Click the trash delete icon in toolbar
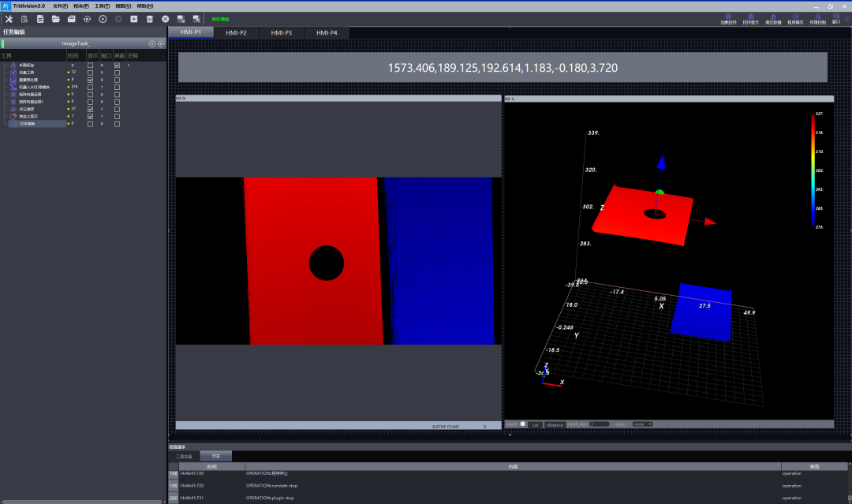Viewport: 852px width, 504px height. 149,18
